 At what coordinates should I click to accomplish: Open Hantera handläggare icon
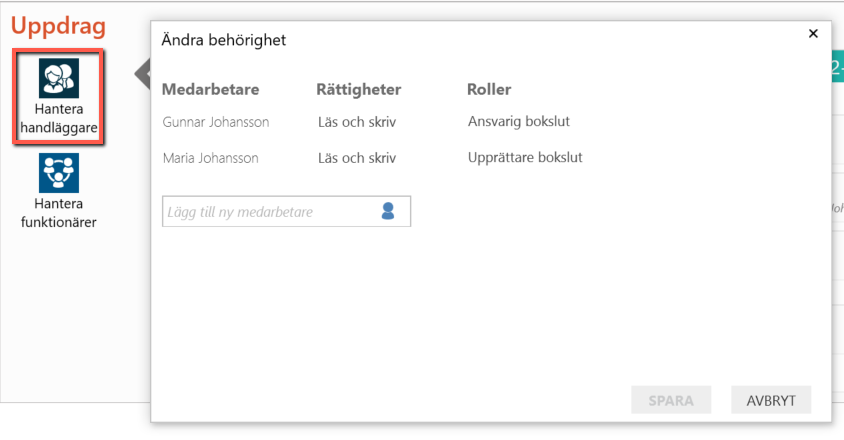point(59,78)
